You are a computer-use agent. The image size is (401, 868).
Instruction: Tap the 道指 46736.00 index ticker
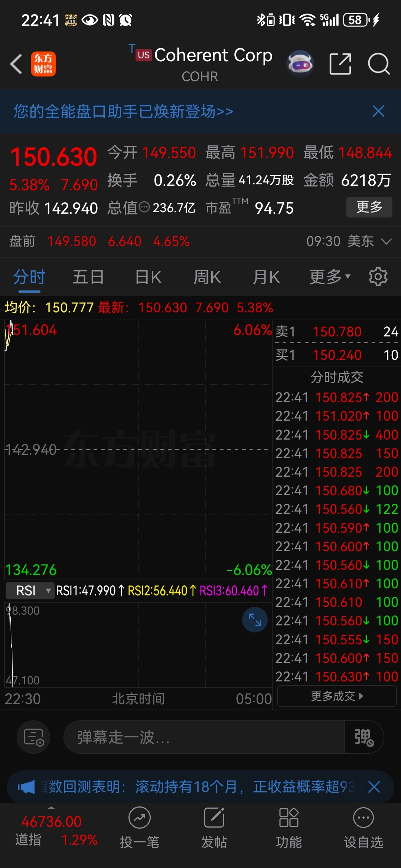pos(52,830)
